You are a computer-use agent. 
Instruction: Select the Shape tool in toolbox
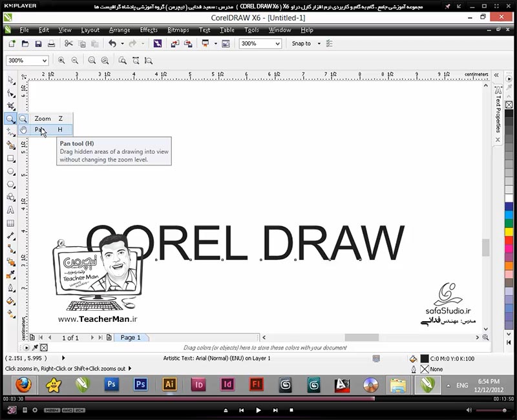pyautogui.click(x=11, y=94)
